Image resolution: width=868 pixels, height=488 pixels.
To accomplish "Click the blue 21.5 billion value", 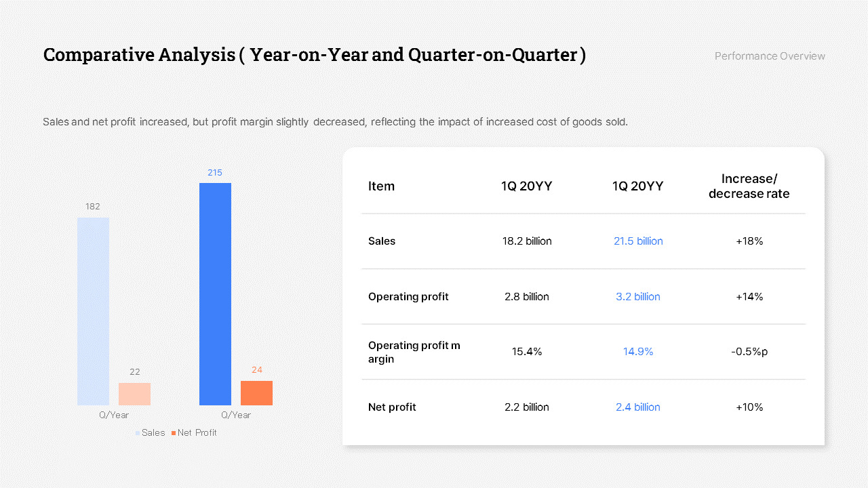I will click(637, 241).
